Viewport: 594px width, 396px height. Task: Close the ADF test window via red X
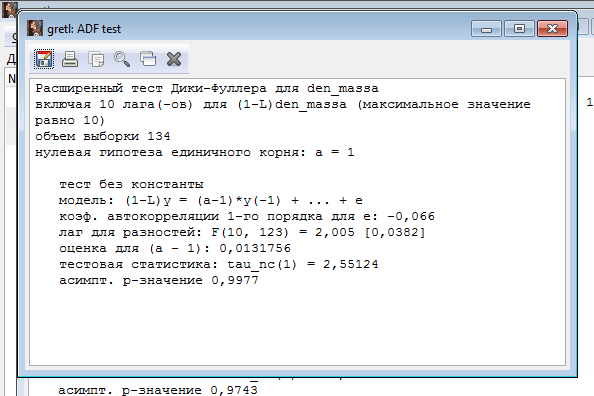(x=552, y=29)
